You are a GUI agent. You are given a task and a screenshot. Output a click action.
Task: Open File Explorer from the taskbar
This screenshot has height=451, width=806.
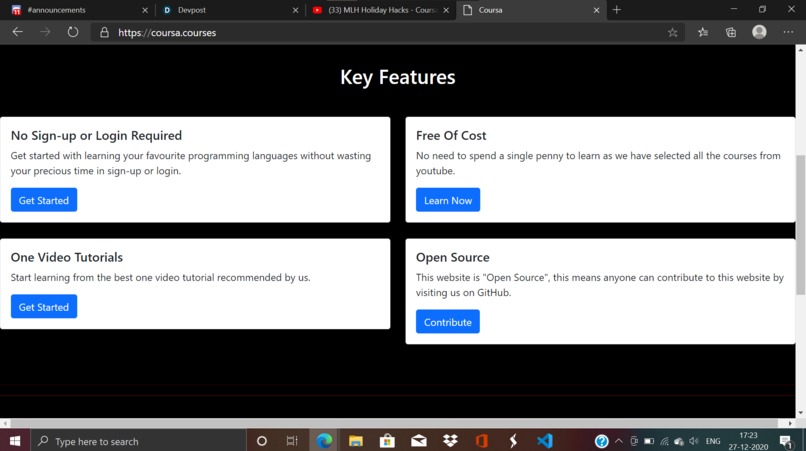tap(356, 441)
